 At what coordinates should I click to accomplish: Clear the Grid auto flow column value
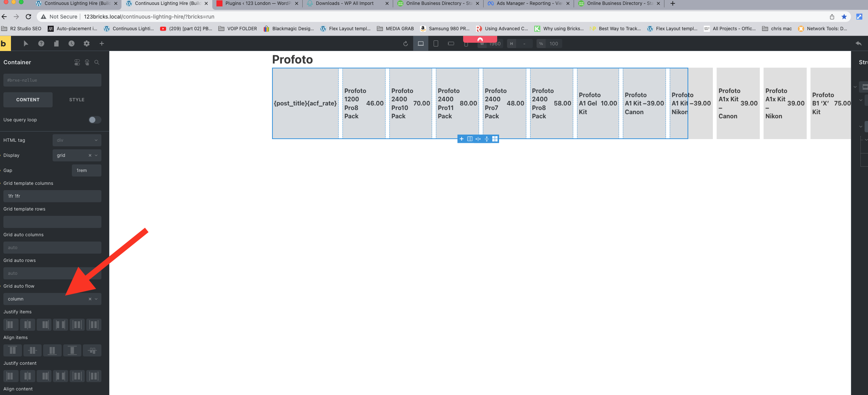point(90,299)
